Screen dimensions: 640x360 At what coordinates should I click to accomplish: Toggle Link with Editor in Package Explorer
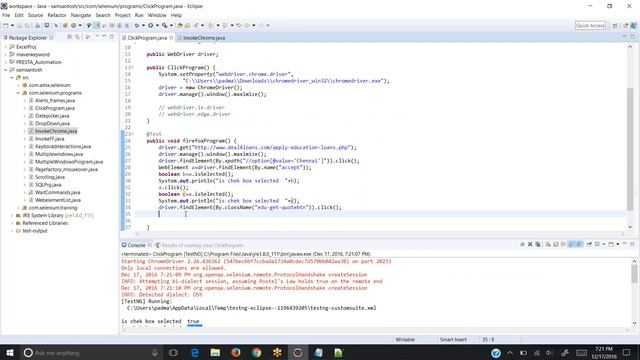point(77,37)
